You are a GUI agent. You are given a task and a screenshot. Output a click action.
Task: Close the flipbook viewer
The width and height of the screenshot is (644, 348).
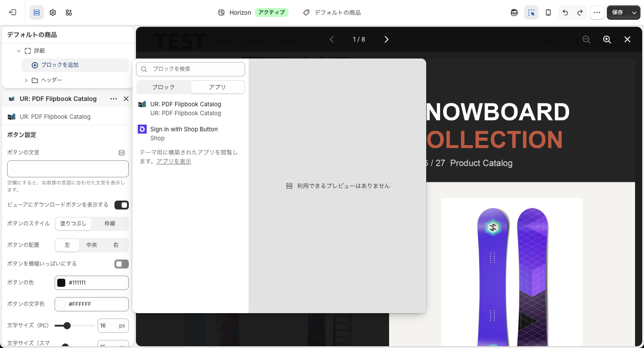(627, 39)
